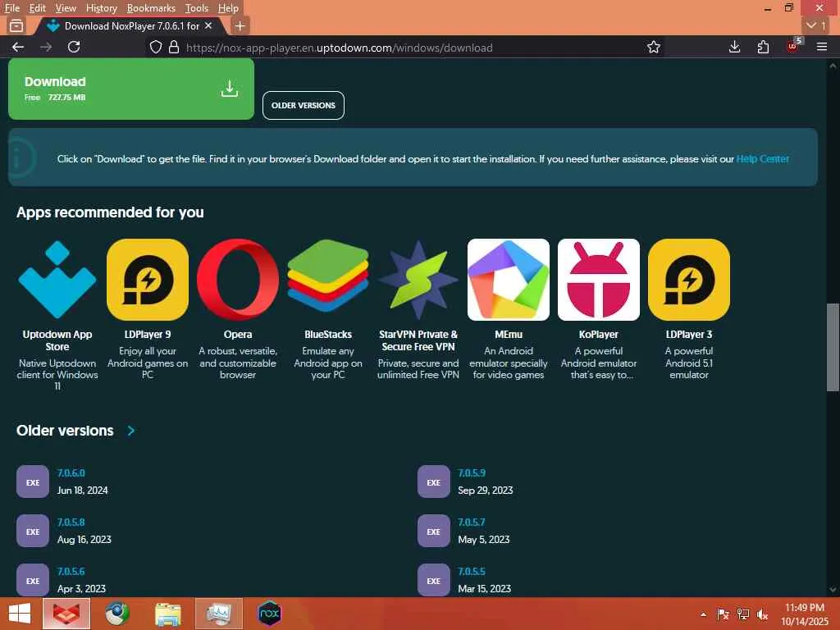Click EXE icon beside May 5, 2023
The height and width of the screenshot is (630, 840).
click(433, 531)
